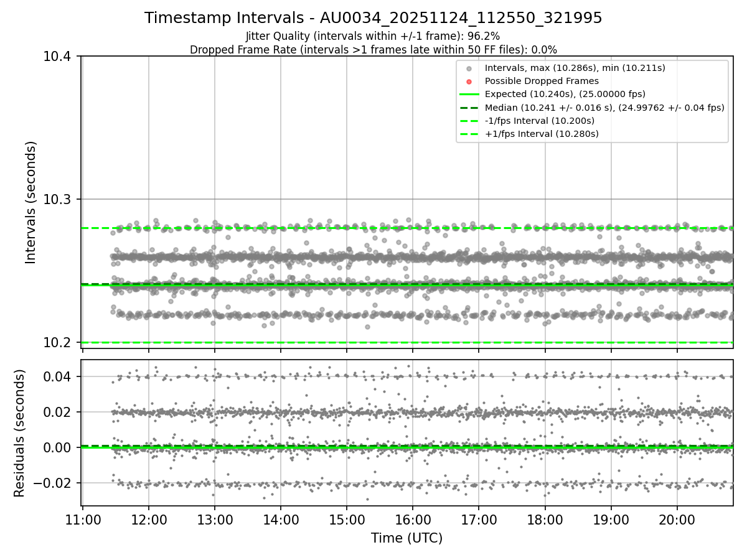Click the 13:00 time tick label

click(x=215, y=520)
